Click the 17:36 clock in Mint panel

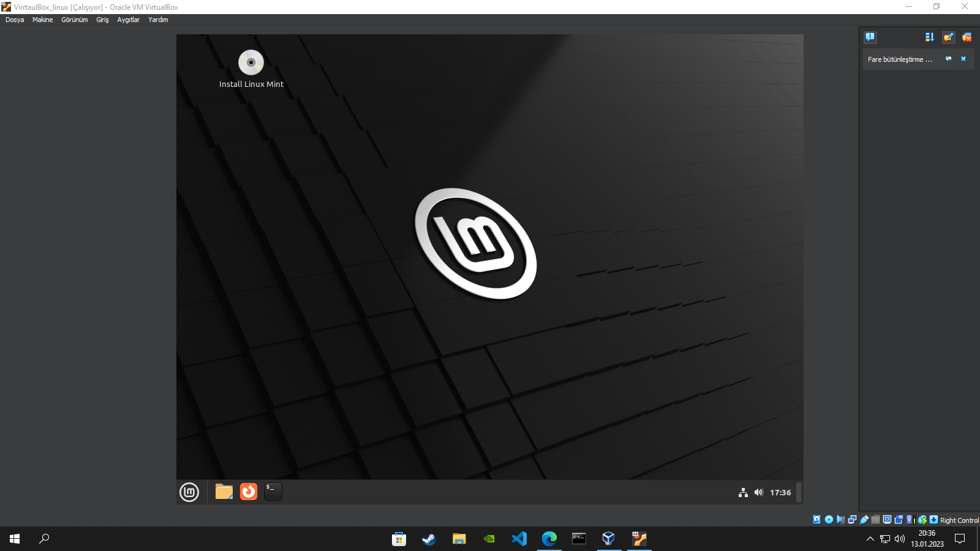coord(780,492)
